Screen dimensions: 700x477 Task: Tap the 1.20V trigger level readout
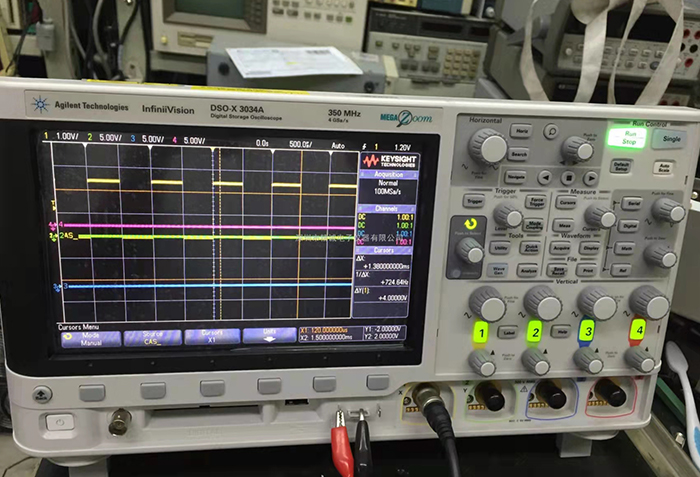402,147
